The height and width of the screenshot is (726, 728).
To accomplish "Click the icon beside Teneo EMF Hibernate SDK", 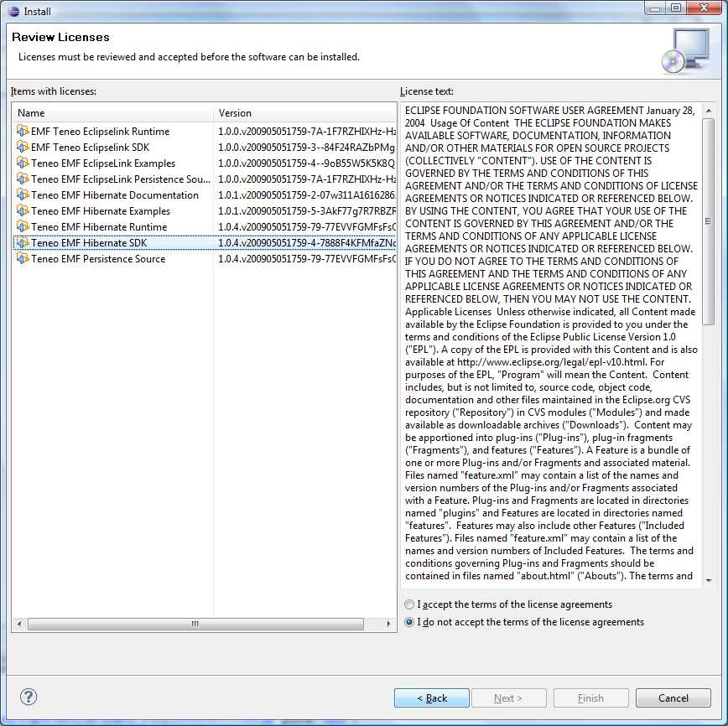I will pos(23,242).
